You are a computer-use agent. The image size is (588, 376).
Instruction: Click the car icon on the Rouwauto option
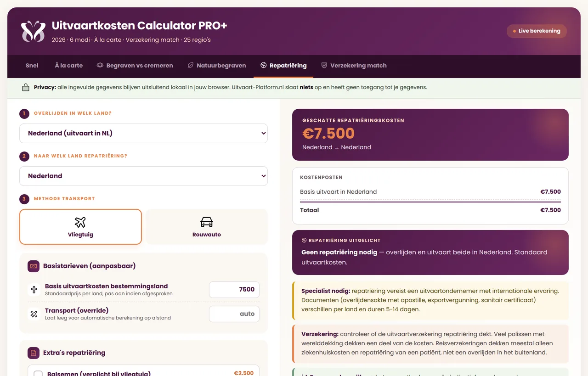(x=207, y=222)
